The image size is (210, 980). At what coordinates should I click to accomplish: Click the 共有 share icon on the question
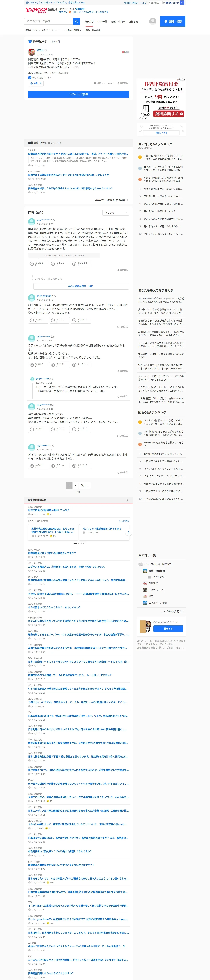point(111,83)
